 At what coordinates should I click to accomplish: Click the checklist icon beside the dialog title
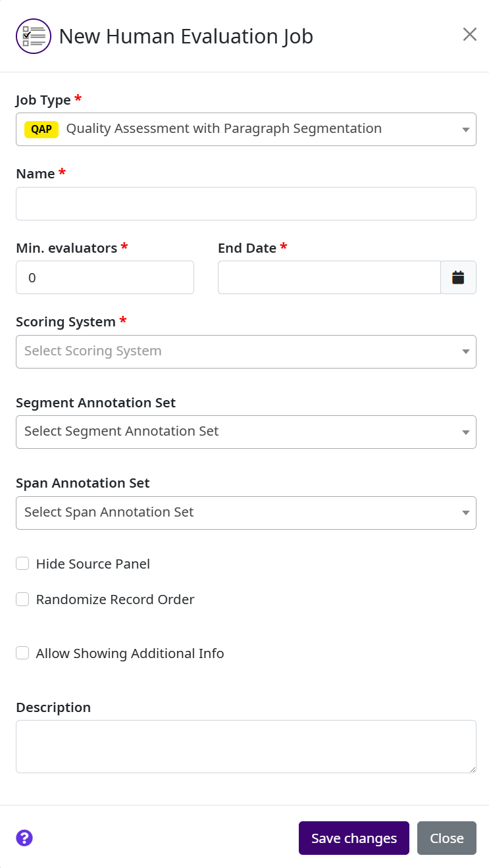click(34, 36)
